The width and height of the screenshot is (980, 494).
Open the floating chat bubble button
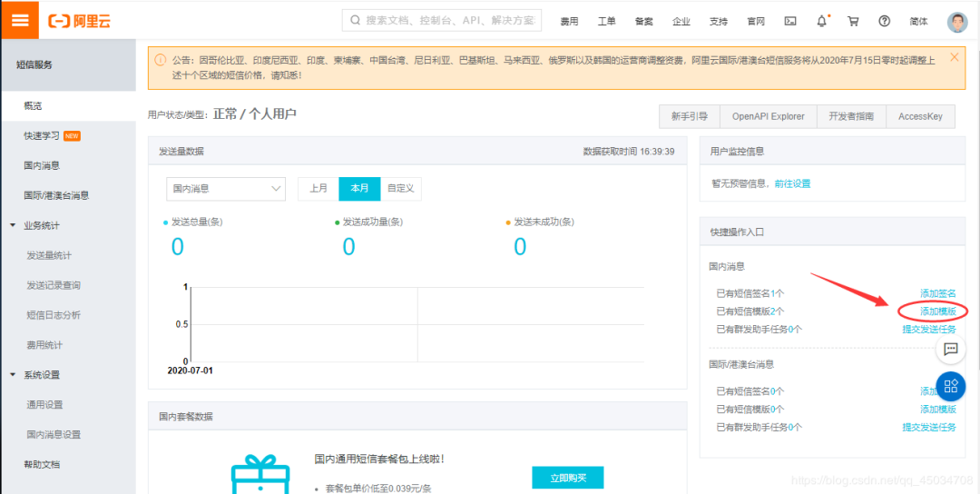pos(951,349)
